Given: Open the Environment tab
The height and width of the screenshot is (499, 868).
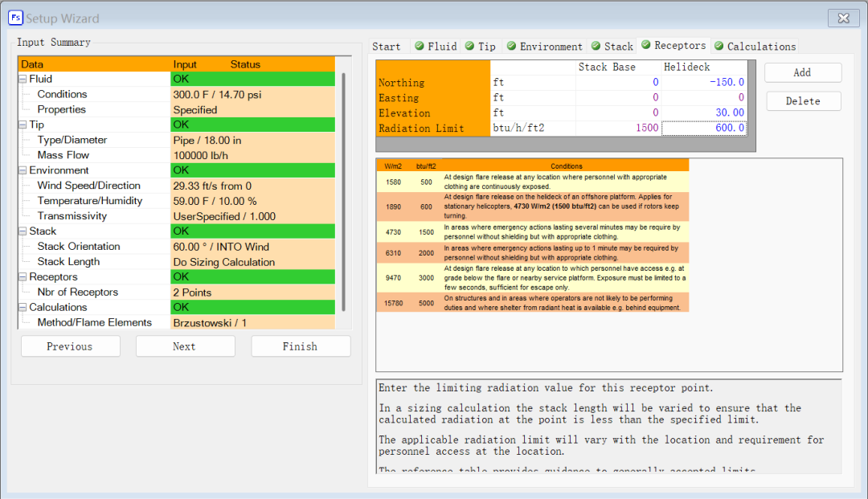Looking at the screenshot, I should [x=545, y=47].
